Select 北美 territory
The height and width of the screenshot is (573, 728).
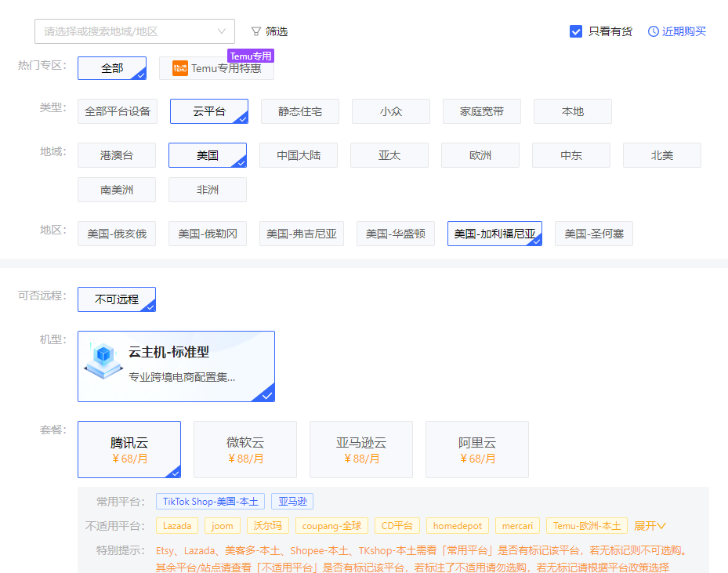[x=662, y=155]
